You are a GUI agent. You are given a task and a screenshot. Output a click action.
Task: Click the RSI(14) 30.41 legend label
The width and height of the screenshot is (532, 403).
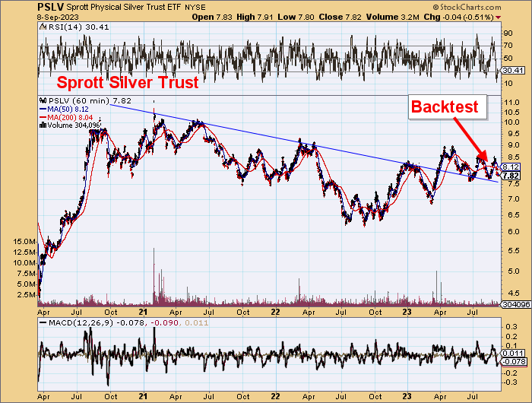point(79,27)
